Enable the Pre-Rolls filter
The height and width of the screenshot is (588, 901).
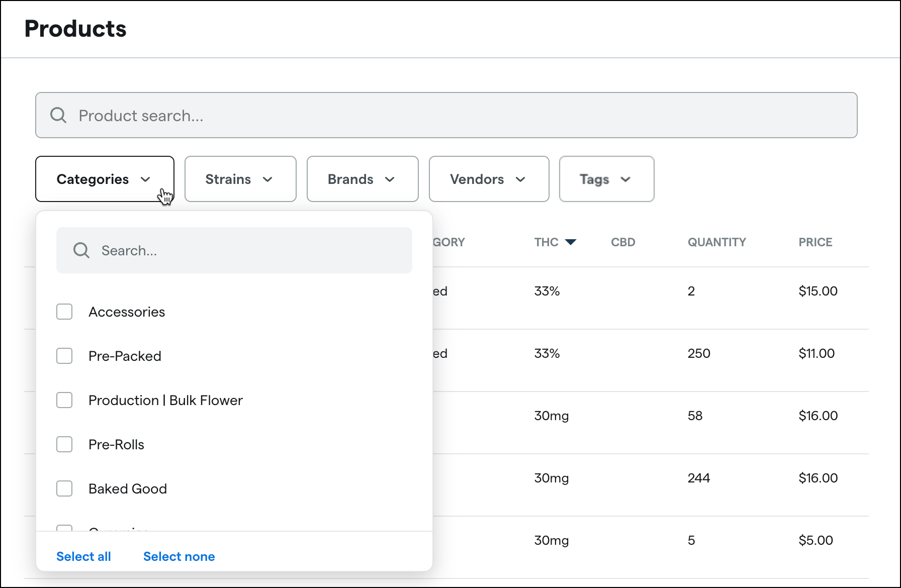click(x=64, y=444)
